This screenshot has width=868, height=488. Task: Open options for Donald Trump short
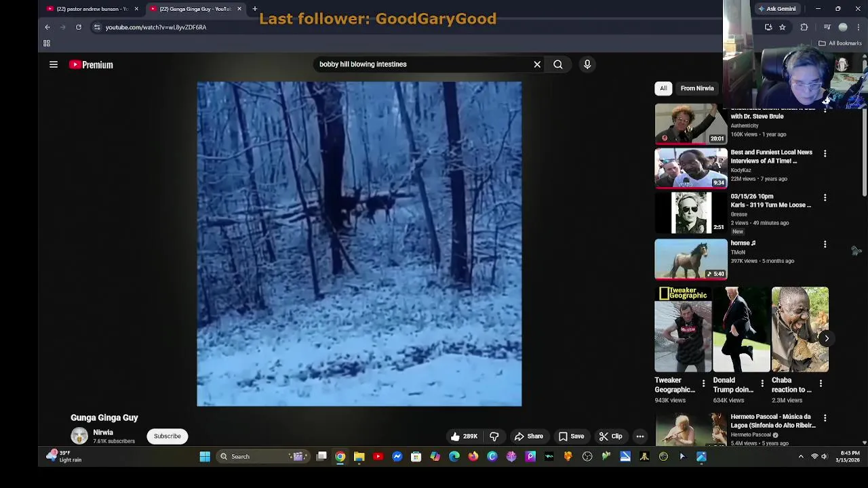tap(762, 384)
